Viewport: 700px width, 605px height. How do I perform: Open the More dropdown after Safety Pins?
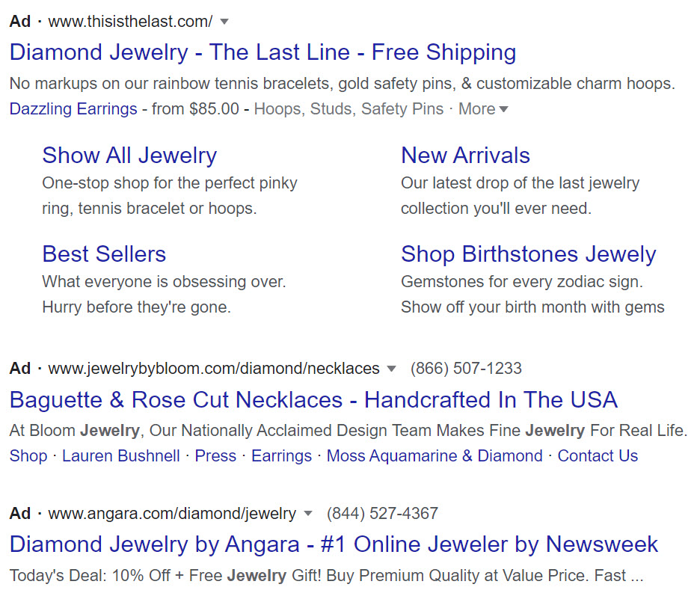(483, 109)
